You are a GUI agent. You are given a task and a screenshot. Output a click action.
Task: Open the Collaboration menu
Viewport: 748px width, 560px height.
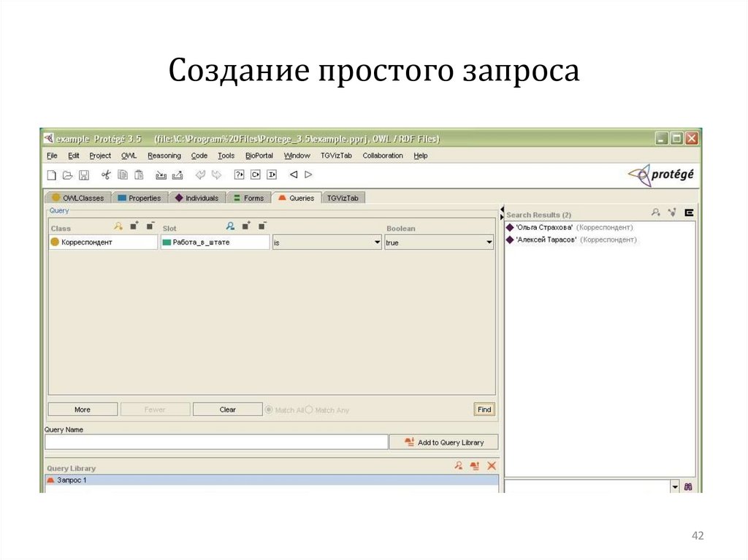tap(383, 156)
